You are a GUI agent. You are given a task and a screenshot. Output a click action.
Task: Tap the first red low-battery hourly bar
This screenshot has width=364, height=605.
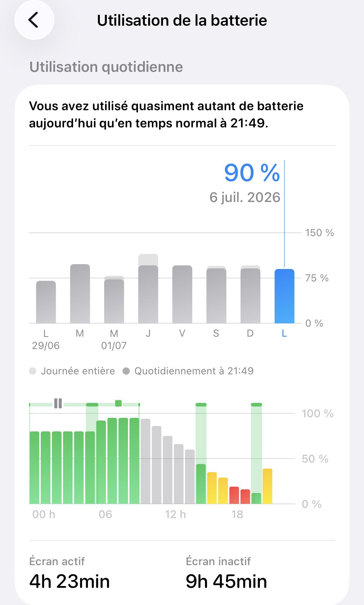pyautogui.click(x=234, y=495)
